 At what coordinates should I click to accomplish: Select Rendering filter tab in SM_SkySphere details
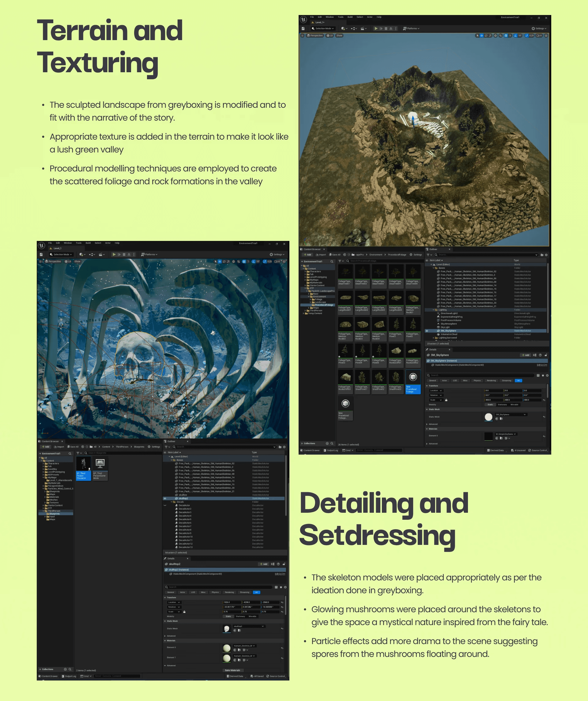[x=491, y=380]
